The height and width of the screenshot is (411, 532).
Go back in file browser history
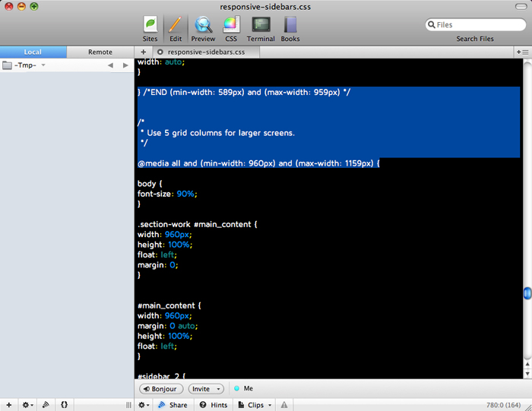pyautogui.click(x=110, y=65)
